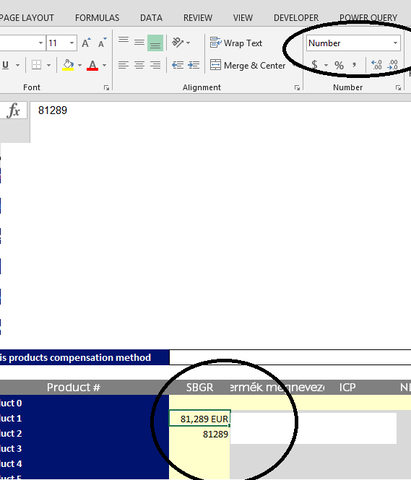This screenshot has height=480, width=411.
Task: Switch to the Data tab
Action: [151, 18]
